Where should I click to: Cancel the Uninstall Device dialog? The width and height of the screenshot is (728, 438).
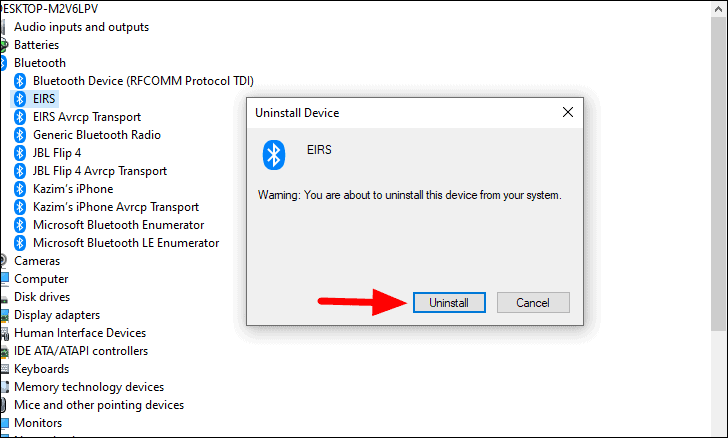click(533, 303)
